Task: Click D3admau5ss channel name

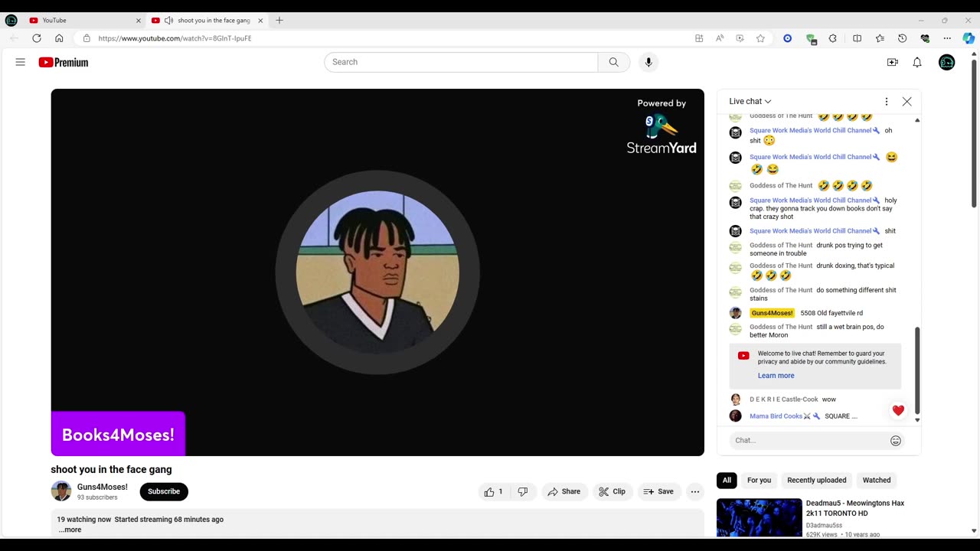Action: [824, 526]
